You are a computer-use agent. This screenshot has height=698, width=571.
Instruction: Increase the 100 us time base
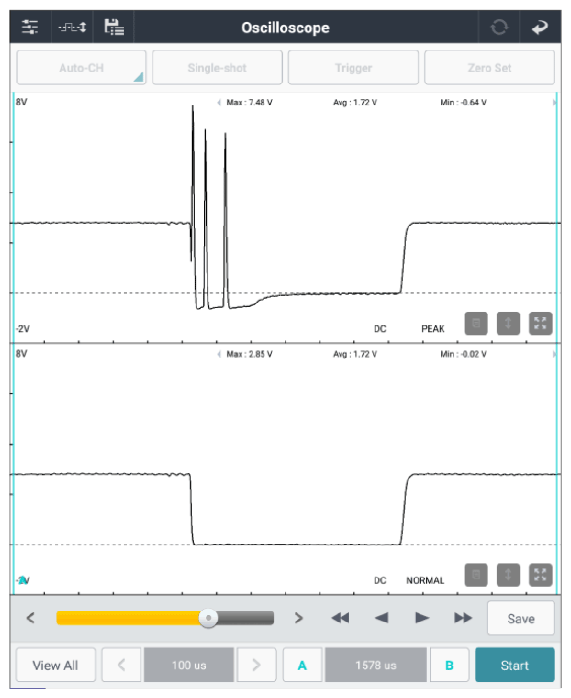tap(256, 665)
